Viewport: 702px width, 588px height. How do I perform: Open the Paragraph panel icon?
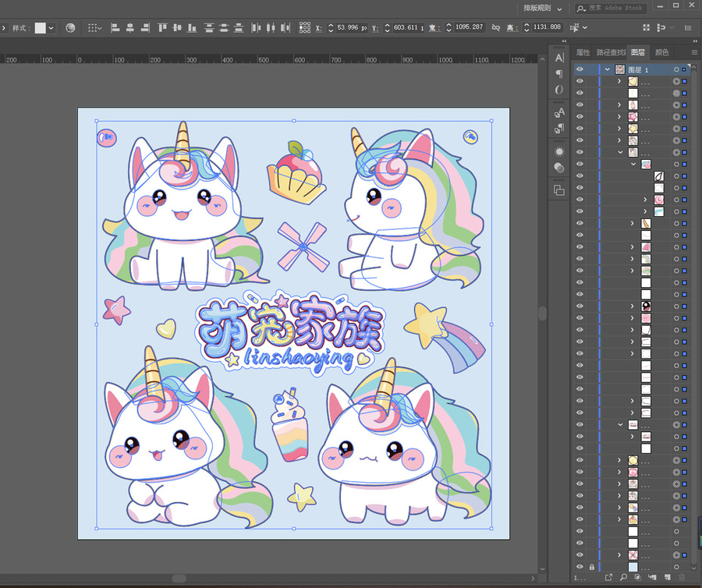[559, 73]
